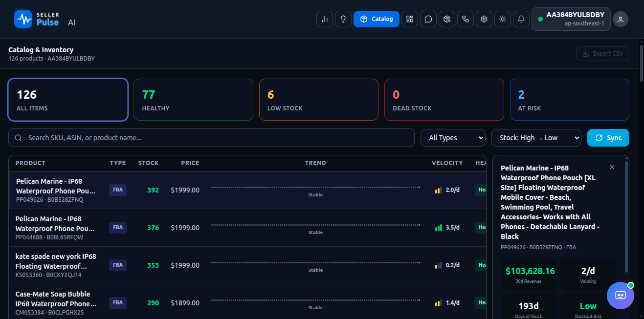The height and width of the screenshot is (319, 644).
Task: Toggle the light/dark theme sun icon
Action: [503, 19]
